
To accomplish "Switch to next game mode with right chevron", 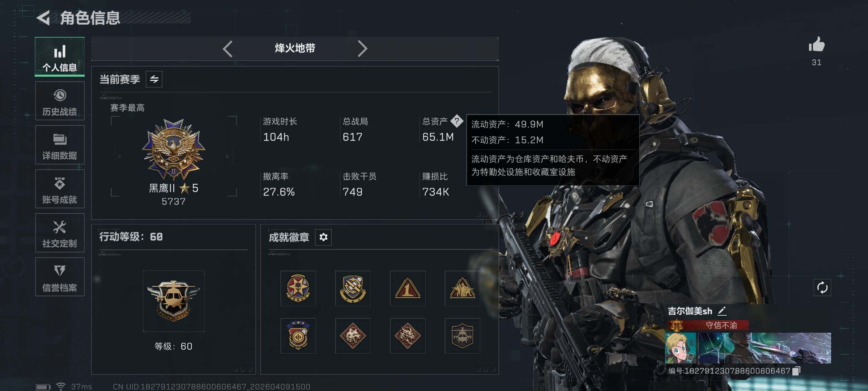I will 362,49.
